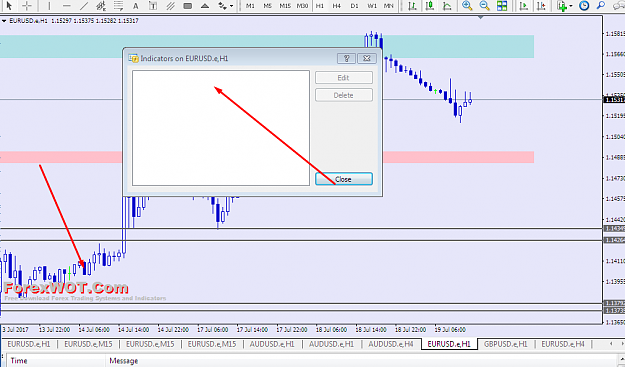The height and width of the screenshot is (367, 625).
Task: Zoom in on the chart
Action: (467, 6)
